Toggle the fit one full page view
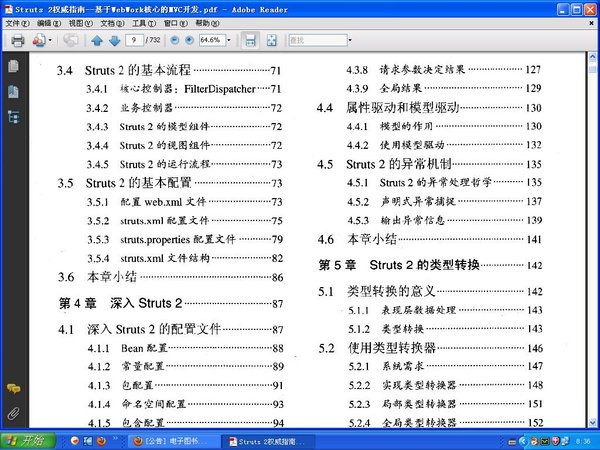Image resolution: width=600 pixels, height=450 pixels. tap(272, 40)
